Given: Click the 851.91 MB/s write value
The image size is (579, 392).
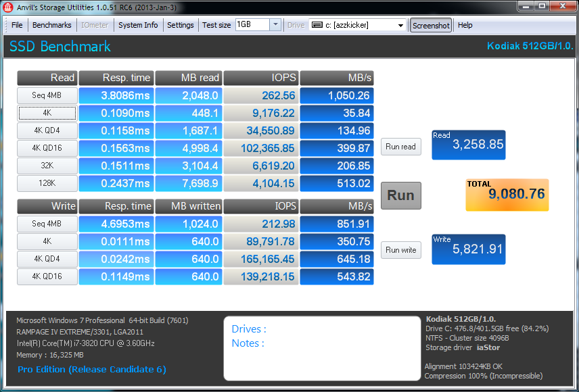Looking at the screenshot, I should pos(337,224).
